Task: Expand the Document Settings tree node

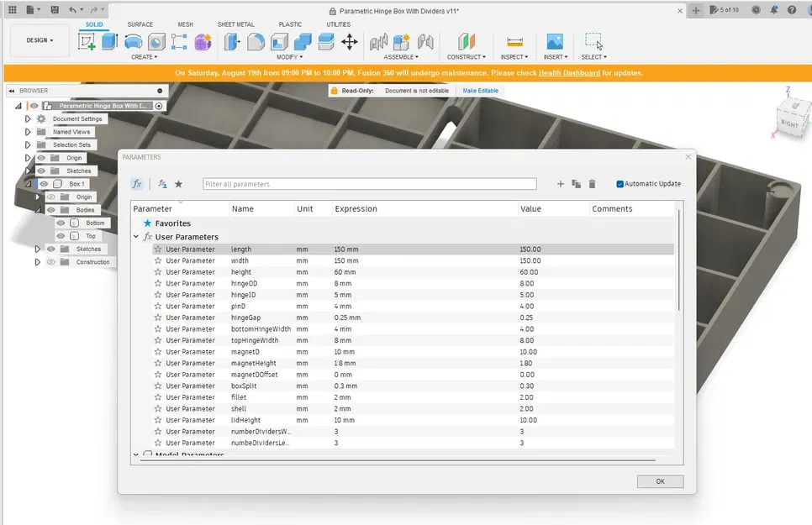Action: (28, 119)
